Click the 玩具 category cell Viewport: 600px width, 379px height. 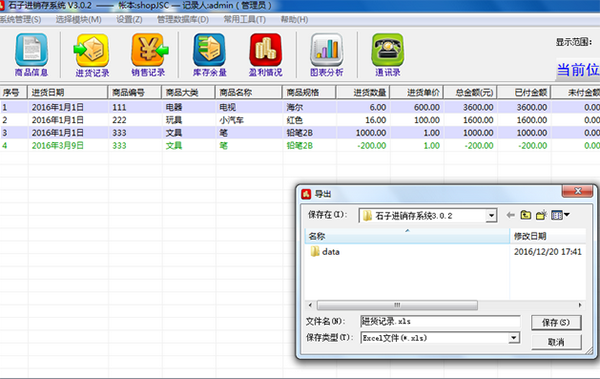[x=174, y=120]
